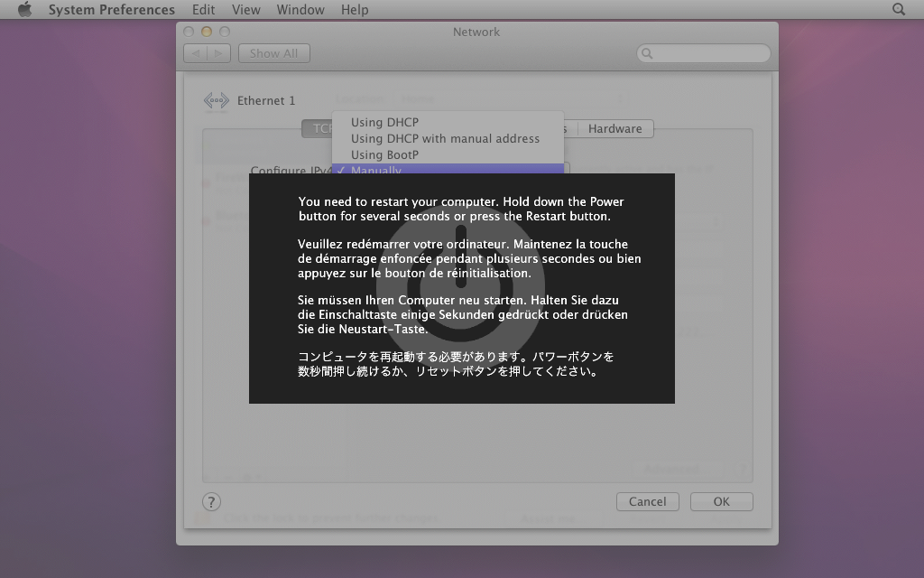Switch to the Hardware tab
The image size is (924, 578).
pyautogui.click(x=615, y=128)
